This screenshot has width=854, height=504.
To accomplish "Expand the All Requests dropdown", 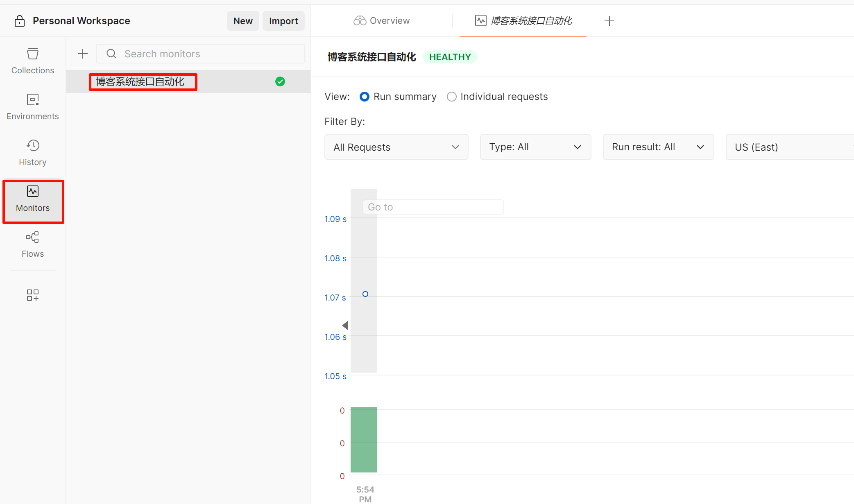I will tap(396, 147).
